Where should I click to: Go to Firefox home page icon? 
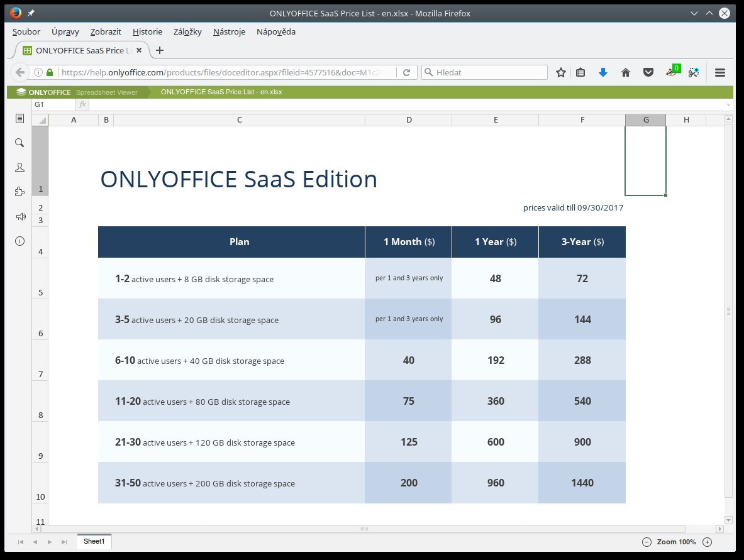626,72
